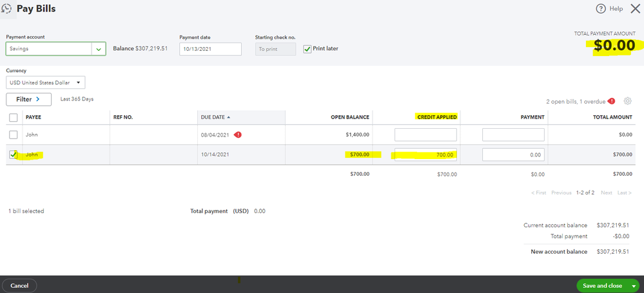Open the table settings gear icon
This screenshot has width=644, height=293.
point(627,101)
